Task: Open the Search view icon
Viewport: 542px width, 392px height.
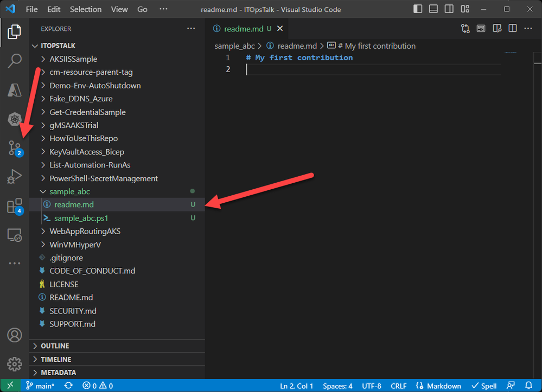Action: [14, 61]
